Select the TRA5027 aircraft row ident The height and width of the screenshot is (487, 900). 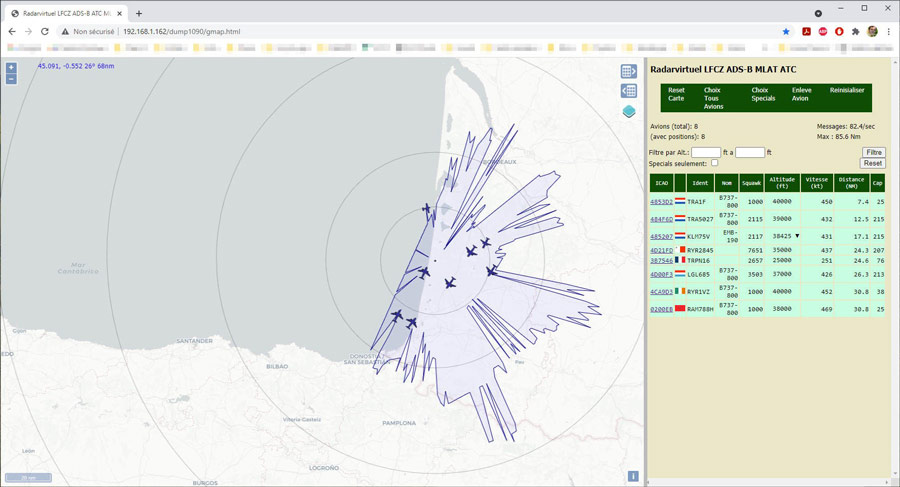700,219
